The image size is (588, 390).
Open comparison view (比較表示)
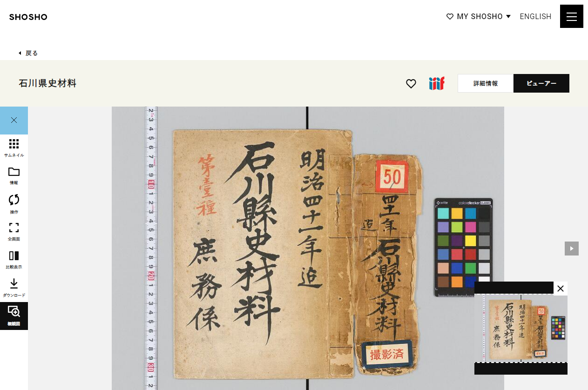[x=14, y=260]
